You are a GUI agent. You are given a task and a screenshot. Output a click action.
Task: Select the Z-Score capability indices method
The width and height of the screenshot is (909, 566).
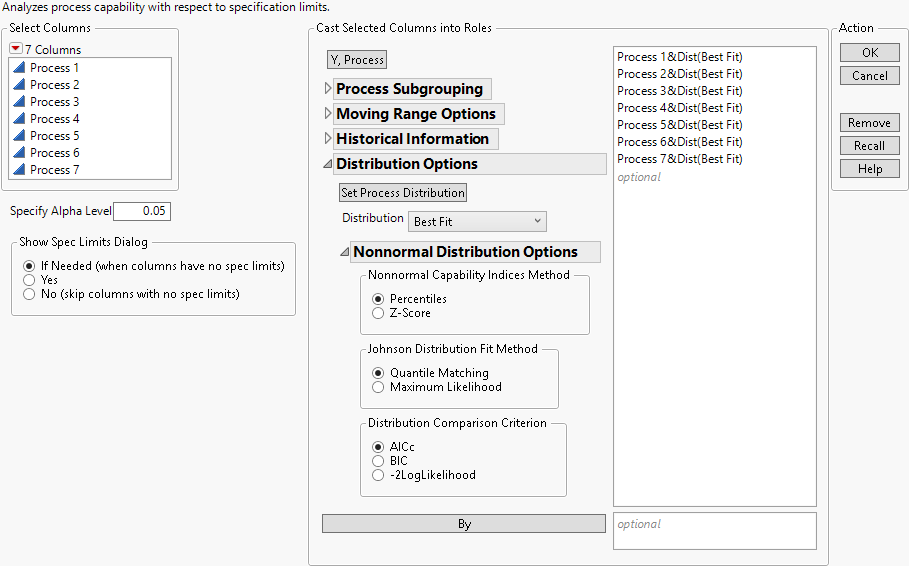pos(378,313)
